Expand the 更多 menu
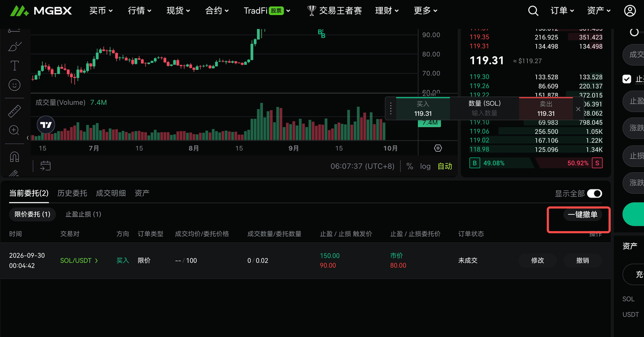Image resolution: width=644 pixels, height=337 pixels. click(x=426, y=11)
